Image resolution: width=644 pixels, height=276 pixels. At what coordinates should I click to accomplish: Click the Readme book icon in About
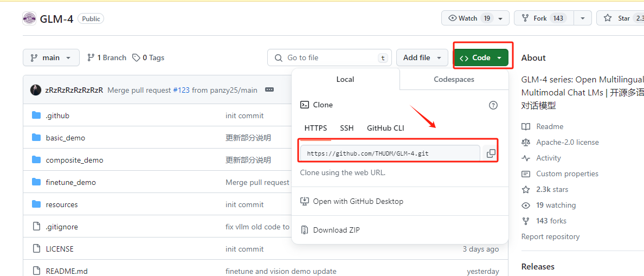(x=526, y=126)
